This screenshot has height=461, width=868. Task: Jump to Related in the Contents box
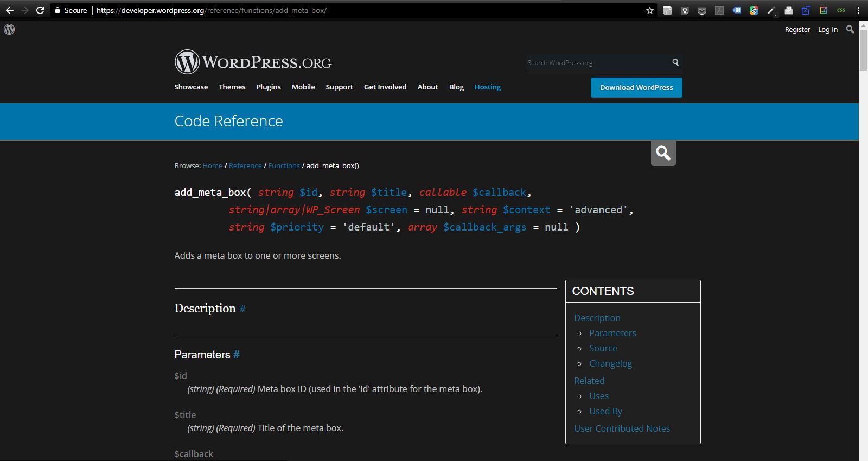point(589,381)
